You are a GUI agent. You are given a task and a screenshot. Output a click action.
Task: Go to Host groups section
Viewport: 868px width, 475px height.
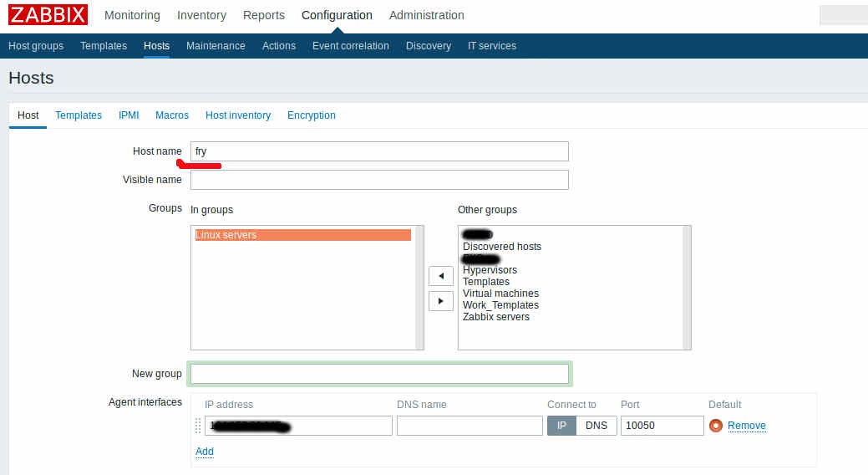tap(36, 46)
